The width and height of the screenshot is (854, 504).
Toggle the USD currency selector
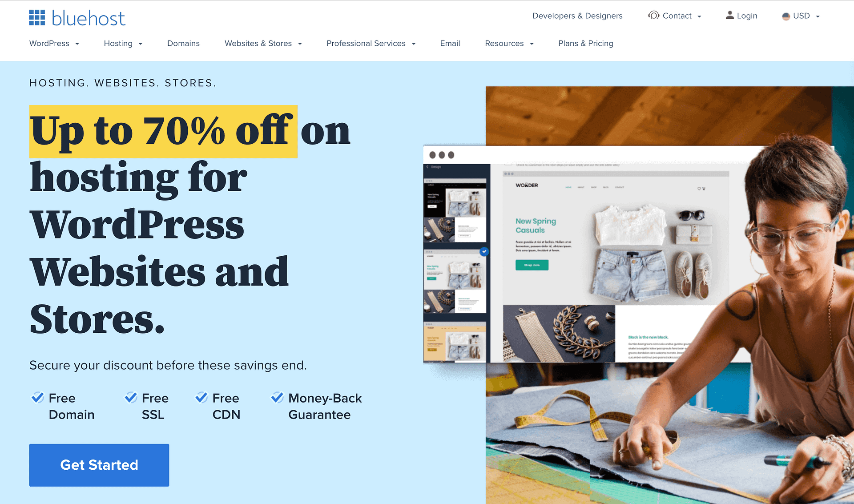pyautogui.click(x=802, y=16)
